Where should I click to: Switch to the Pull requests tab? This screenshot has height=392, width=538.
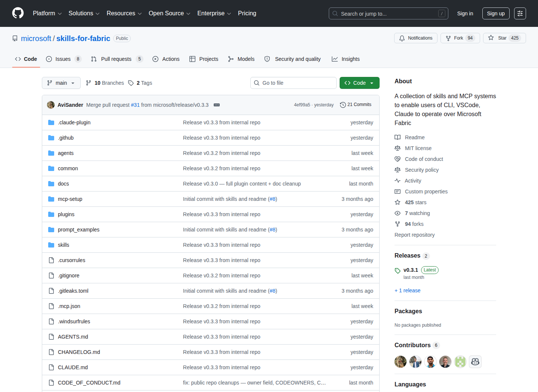[117, 59]
